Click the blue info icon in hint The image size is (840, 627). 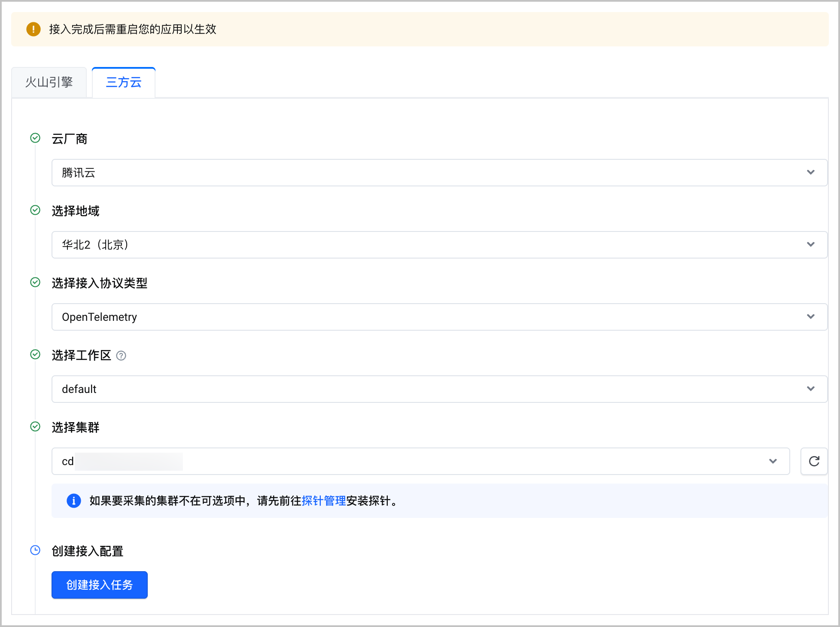click(x=74, y=501)
